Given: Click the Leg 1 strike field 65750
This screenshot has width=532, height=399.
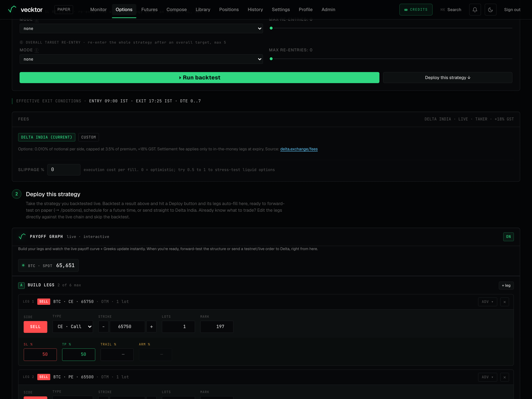Looking at the screenshot, I should tap(127, 327).
